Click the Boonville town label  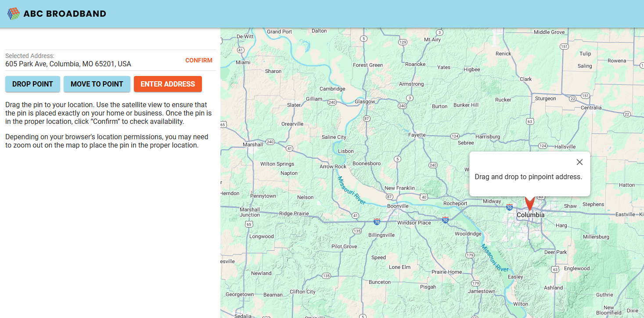point(398,206)
